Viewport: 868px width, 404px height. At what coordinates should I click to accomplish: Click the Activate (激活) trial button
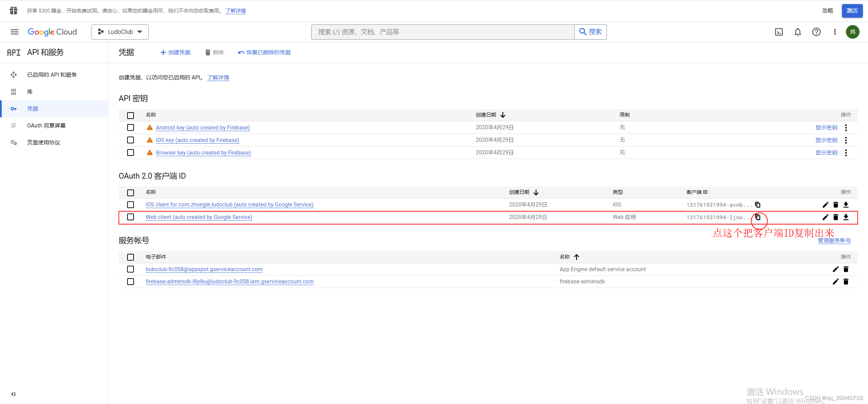point(852,11)
